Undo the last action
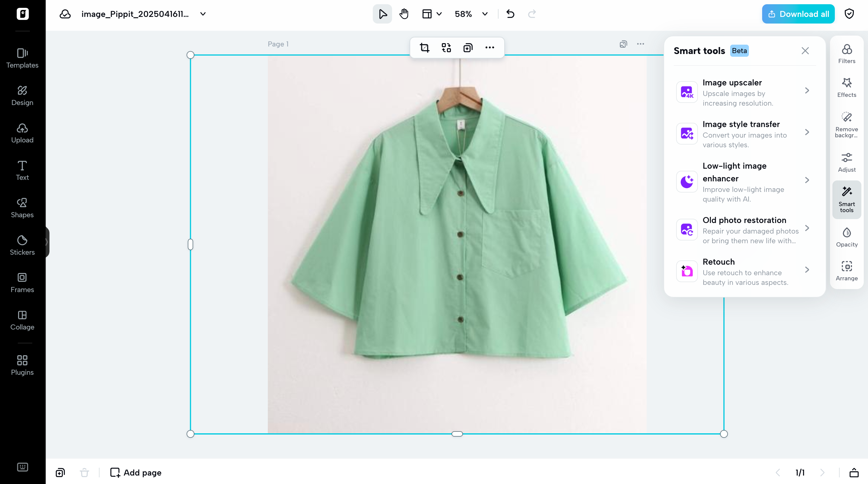The image size is (868, 484). tap(510, 14)
